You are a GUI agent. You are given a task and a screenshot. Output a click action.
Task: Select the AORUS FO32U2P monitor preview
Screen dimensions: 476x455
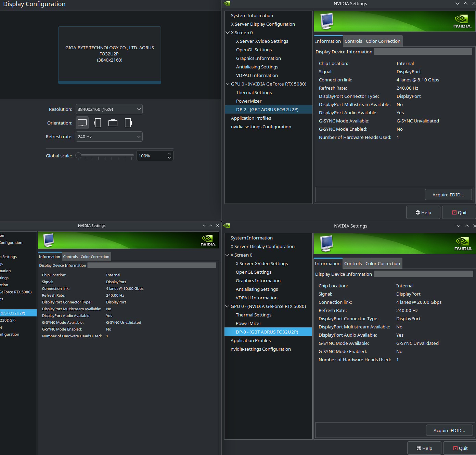pos(110,55)
